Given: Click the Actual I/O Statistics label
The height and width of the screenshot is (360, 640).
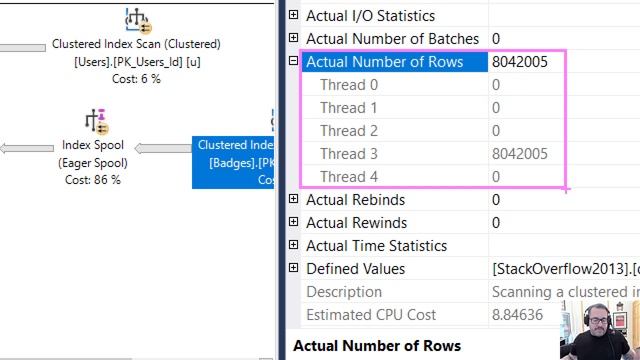Looking at the screenshot, I should point(371,16).
